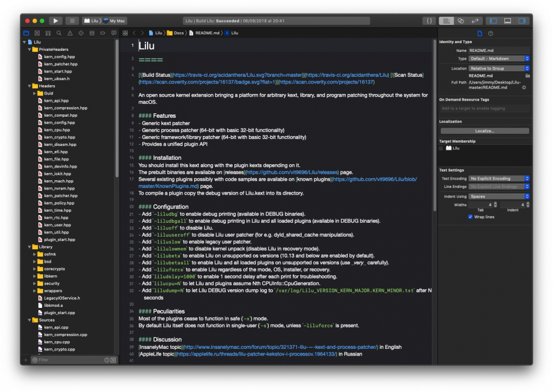This screenshot has height=392, width=553.
Task: Toggle the Debug area bottom panel
Action: (508, 21)
